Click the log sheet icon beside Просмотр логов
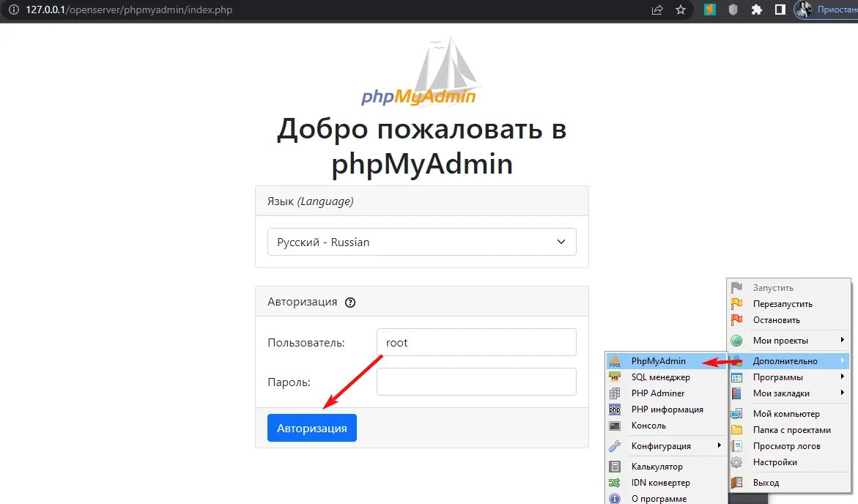The image size is (858, 504). [x=737, y=446]
